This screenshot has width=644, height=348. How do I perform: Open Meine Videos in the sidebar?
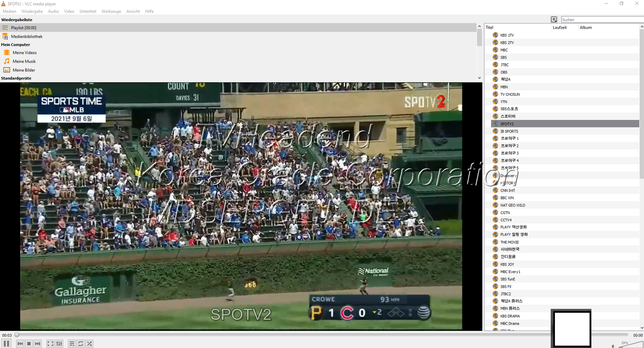coord(25,53)
